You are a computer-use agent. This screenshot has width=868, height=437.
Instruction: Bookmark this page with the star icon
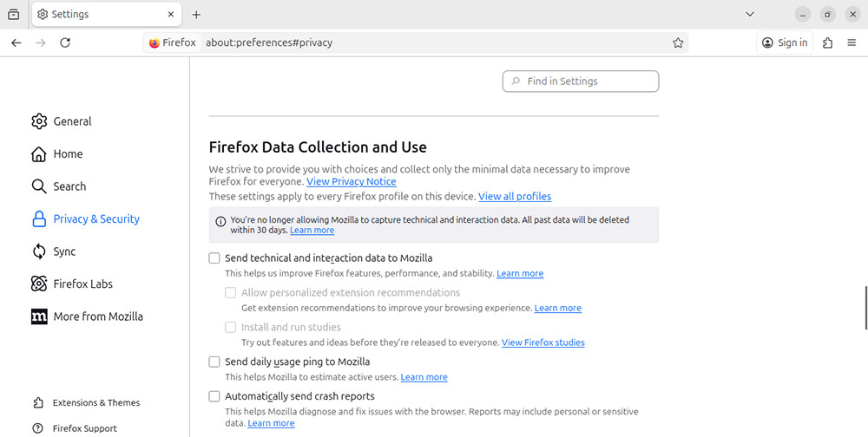click(678, 42)
